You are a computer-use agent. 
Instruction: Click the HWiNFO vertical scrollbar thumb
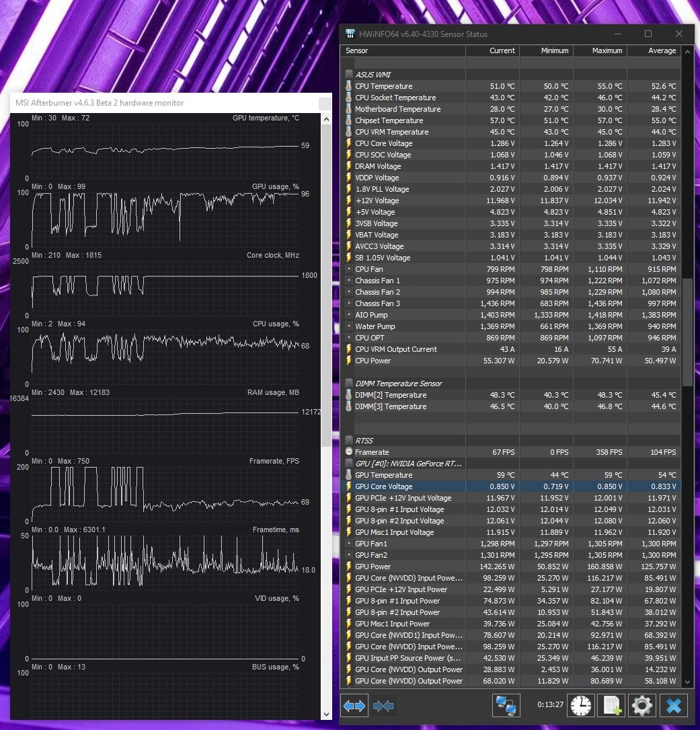tap(687, 332)
